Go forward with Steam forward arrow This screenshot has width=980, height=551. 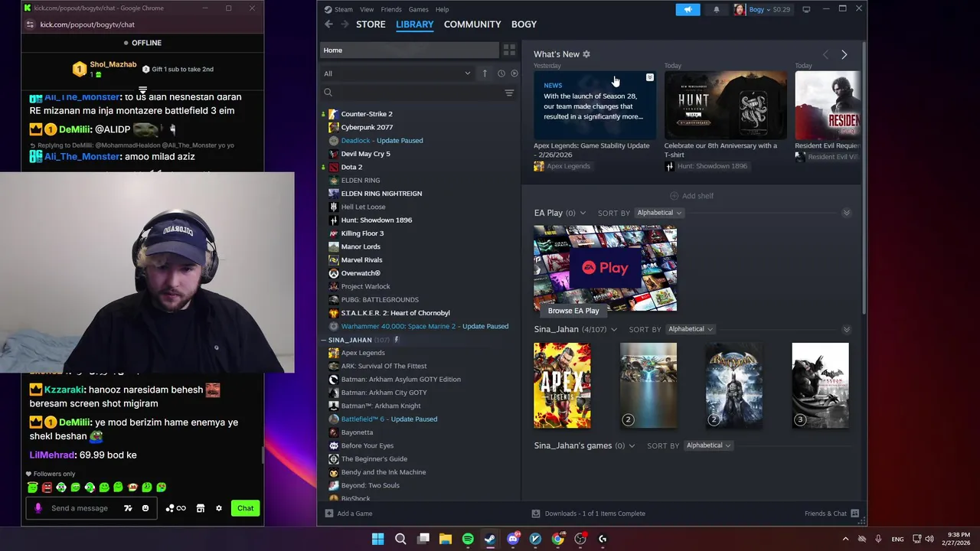(x=345, y=24)
